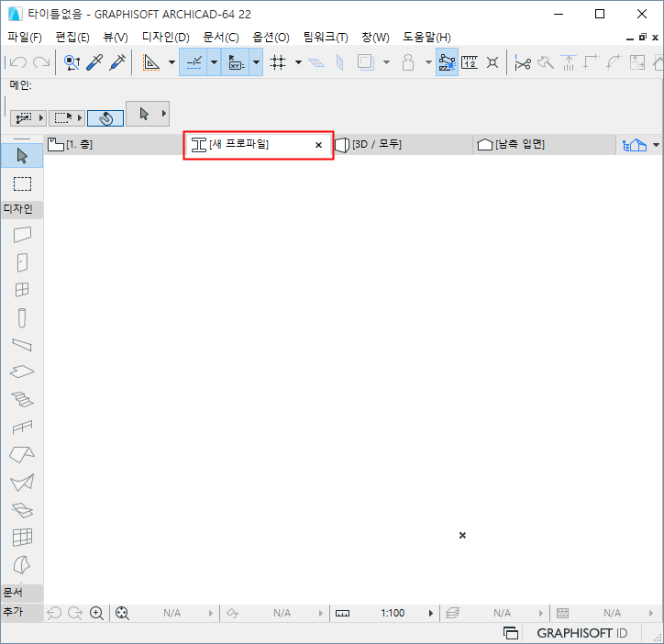Select the Shell tool
This screenshot has height=644, width=664.
tap(22, 483)
